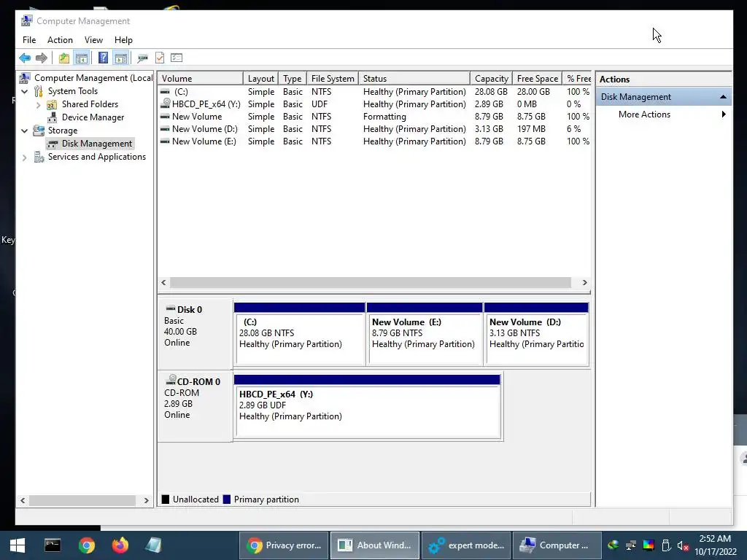Open the Action menu

coord(60,40)
